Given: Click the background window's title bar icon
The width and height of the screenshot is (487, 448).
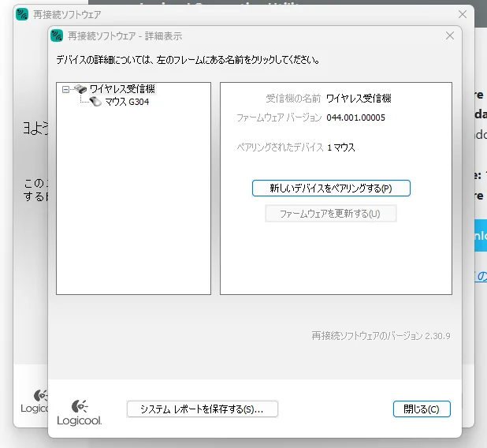Looking at the screenshot, I should pos(22,14).
